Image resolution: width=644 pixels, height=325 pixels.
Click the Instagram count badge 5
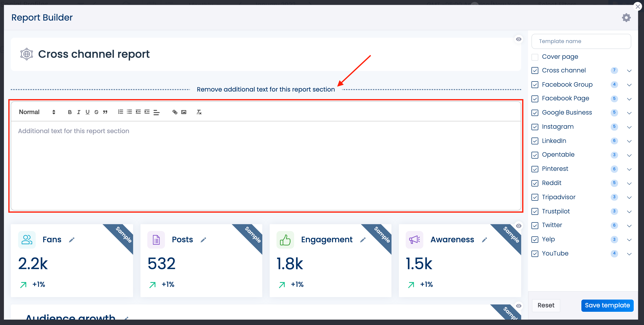click(x=614, y=127)
